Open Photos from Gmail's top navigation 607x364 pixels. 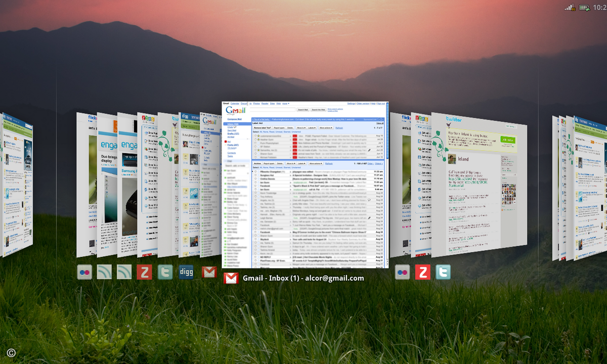[x=256, y=104]
